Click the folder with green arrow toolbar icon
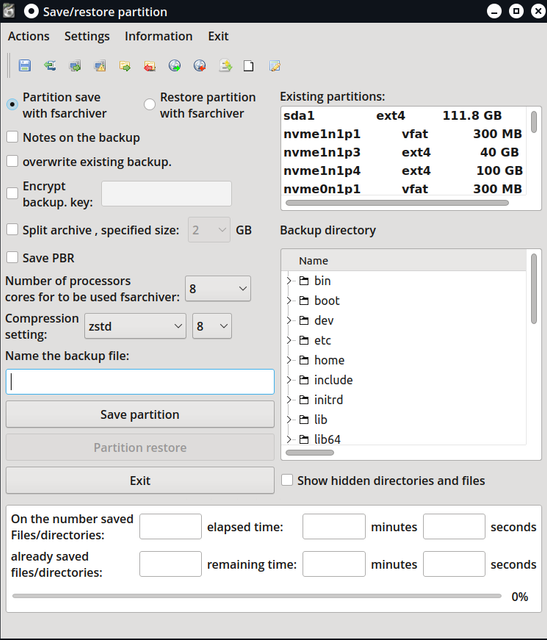The height and width of the screenshot is (640, 547). pyautogui.click(x=125, y=66)
